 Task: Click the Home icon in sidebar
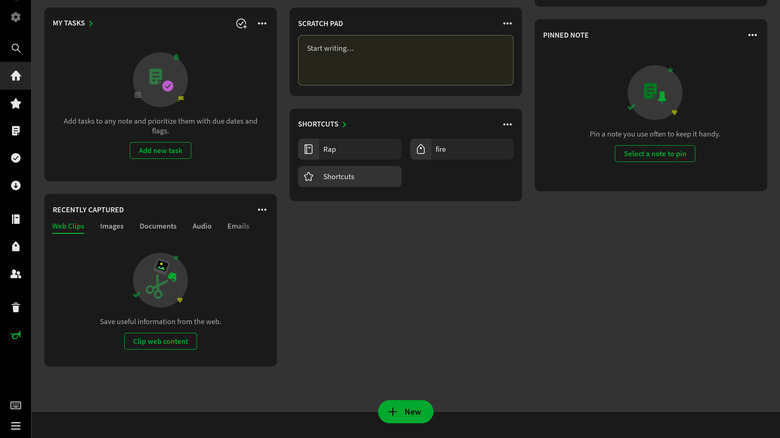pos(15,76)
